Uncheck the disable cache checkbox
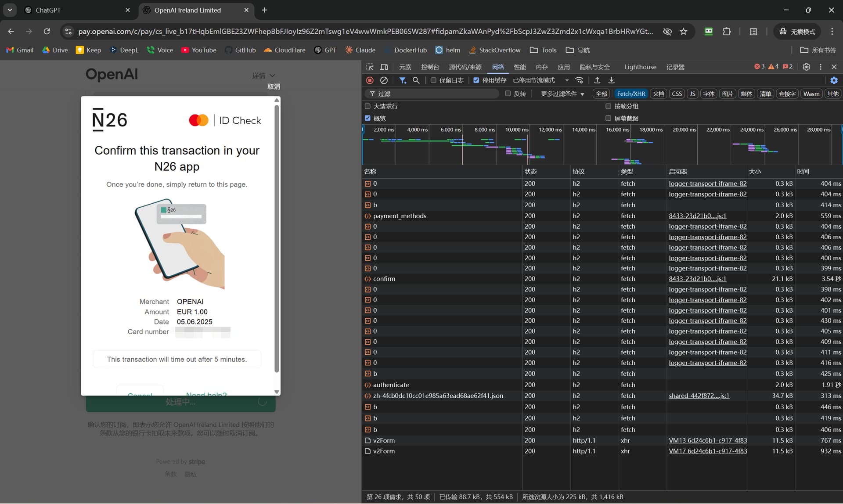Image resolution: width=843 pixels, height=504 pixels. point(476,80)
